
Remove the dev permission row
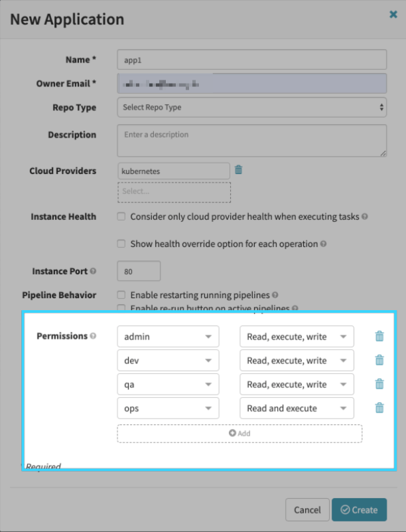tap(379, 360)
